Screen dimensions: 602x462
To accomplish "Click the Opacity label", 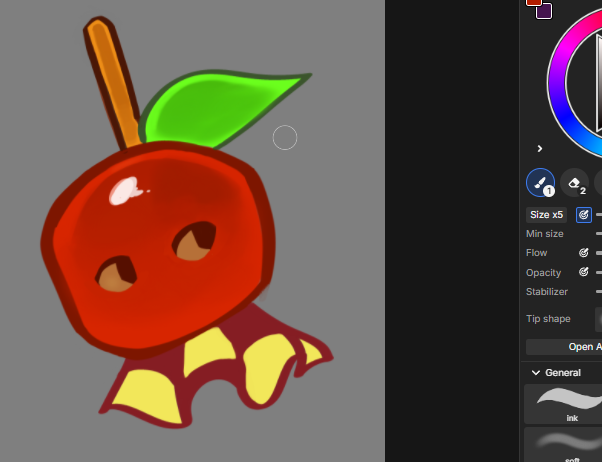I will click(x=543, y=273).
